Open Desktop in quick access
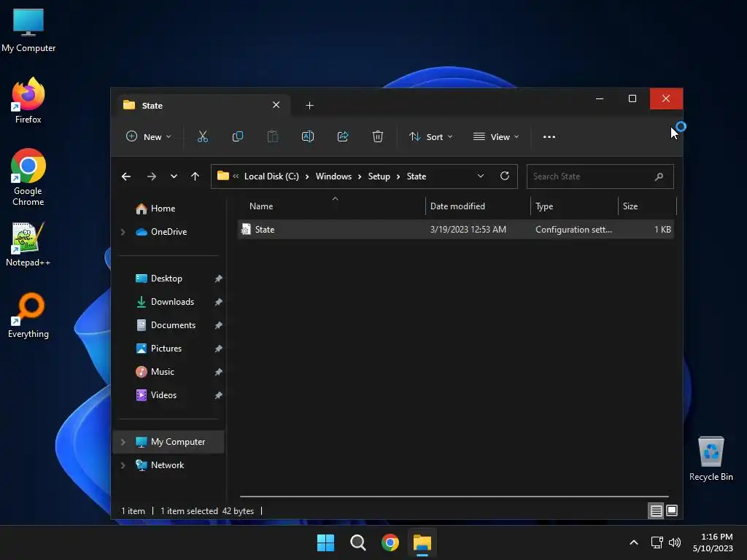Viewport: 747px width, 560px height. (166, 279)
